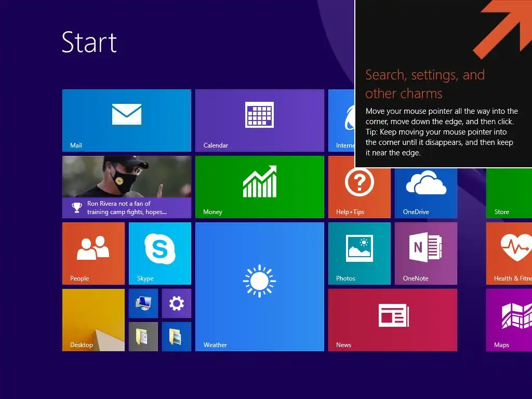Open the People tile
The width and height of the screenshot is (532, 399).
point(94,254)
